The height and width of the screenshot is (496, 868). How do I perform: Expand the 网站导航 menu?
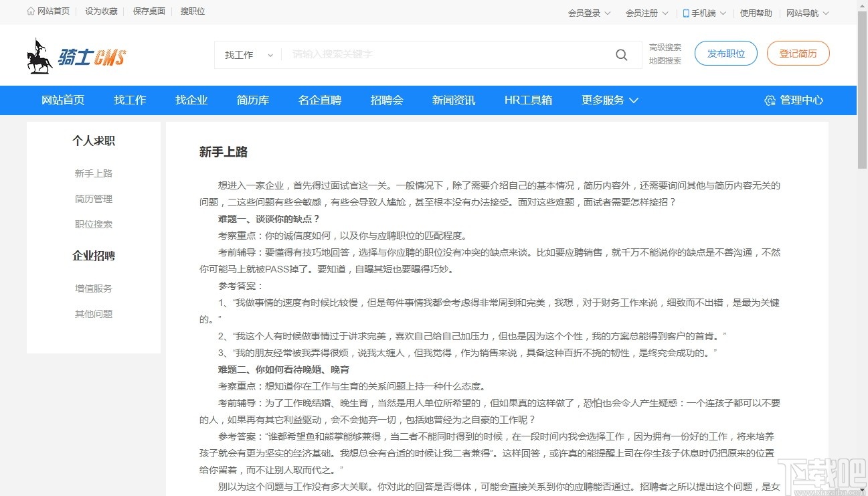click(x=806, y=13)
